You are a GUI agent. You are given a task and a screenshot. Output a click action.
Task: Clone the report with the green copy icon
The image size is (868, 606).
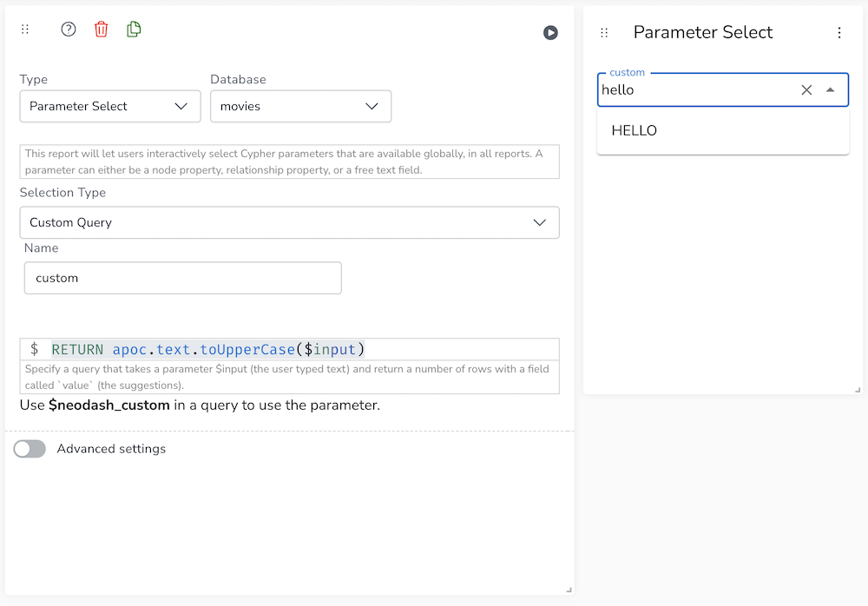(x=134, y=30)
